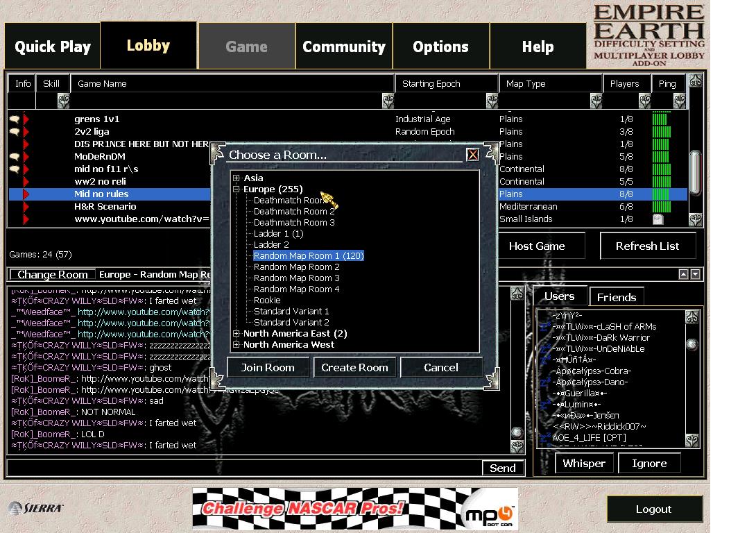
Task: Click the MPlayer NASCAR banner advertisement
Action: pyautogui.click(x=354, y=509)
